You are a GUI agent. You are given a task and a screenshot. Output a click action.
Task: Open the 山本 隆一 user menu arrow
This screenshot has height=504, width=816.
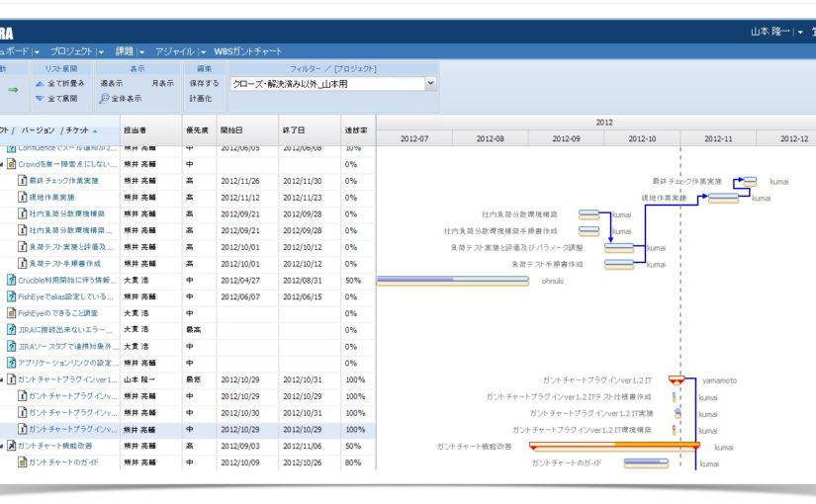pyautogui.click(x=800, y=32)
